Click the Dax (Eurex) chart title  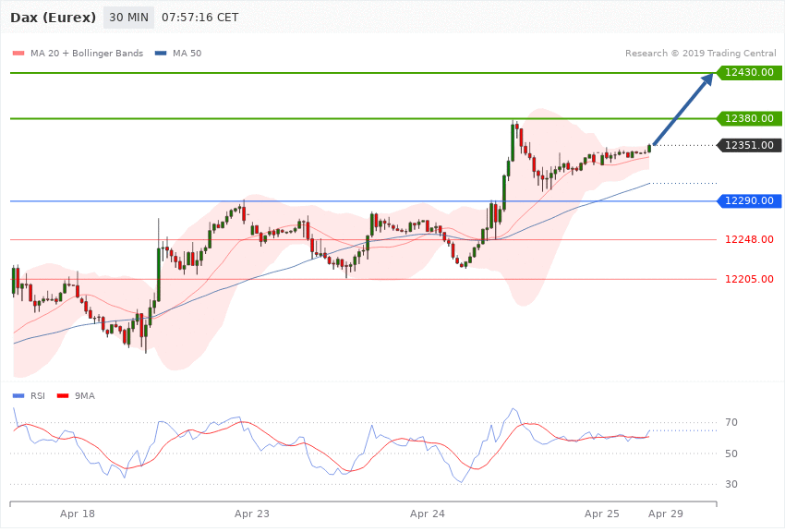pos(53,18)
